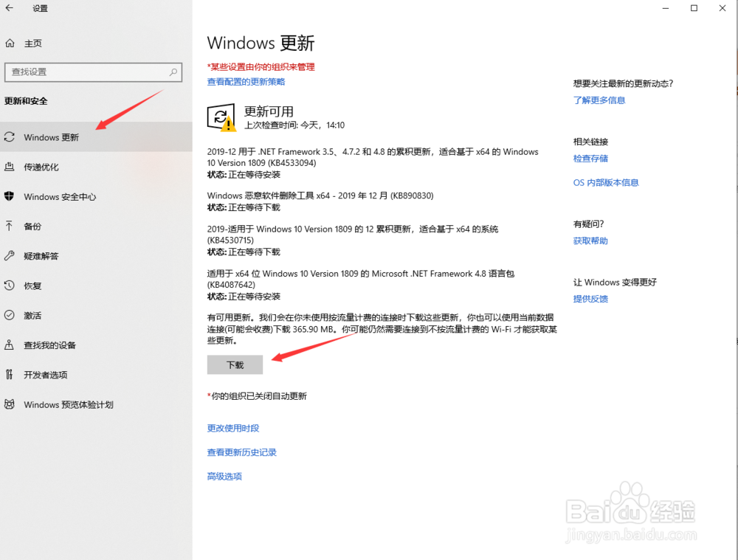The image size is (738, 560).
Task: Open 检查存储 under 相关链接
Action: [590, 158]
